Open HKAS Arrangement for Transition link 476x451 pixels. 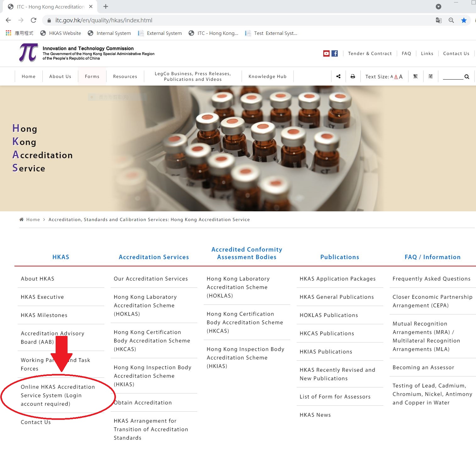pyautogui.click(x=151, y=429)
